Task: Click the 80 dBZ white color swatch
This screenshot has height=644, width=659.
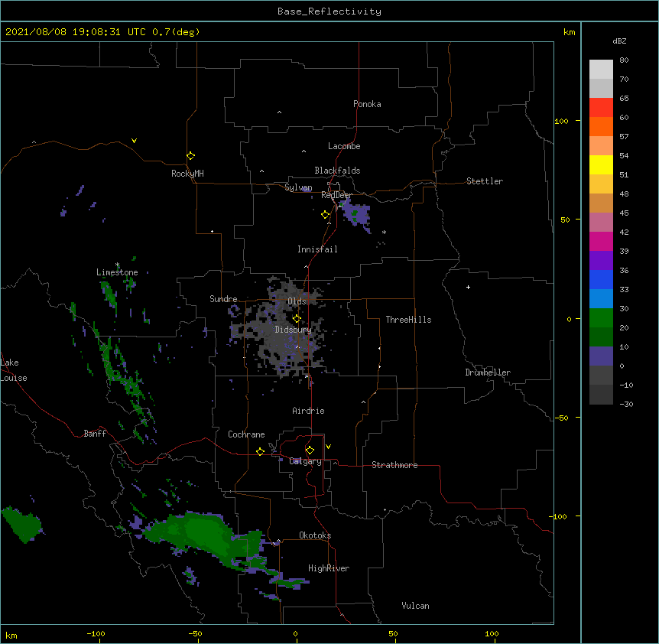Action: click(601, 69)
